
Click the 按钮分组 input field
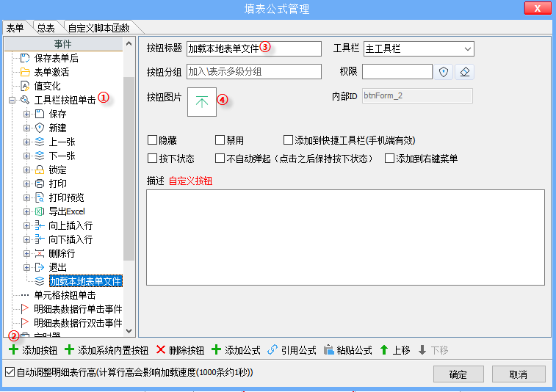click(254, 72)
